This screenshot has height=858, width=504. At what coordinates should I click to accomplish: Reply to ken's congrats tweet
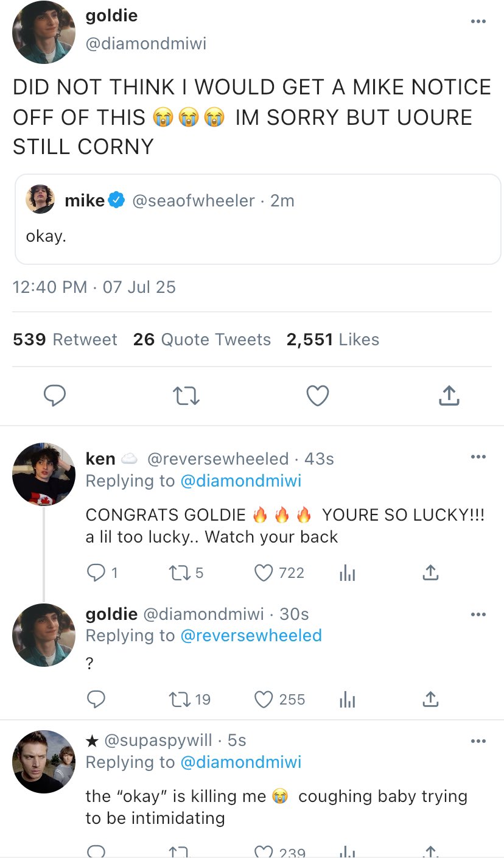tap(96, 572)
